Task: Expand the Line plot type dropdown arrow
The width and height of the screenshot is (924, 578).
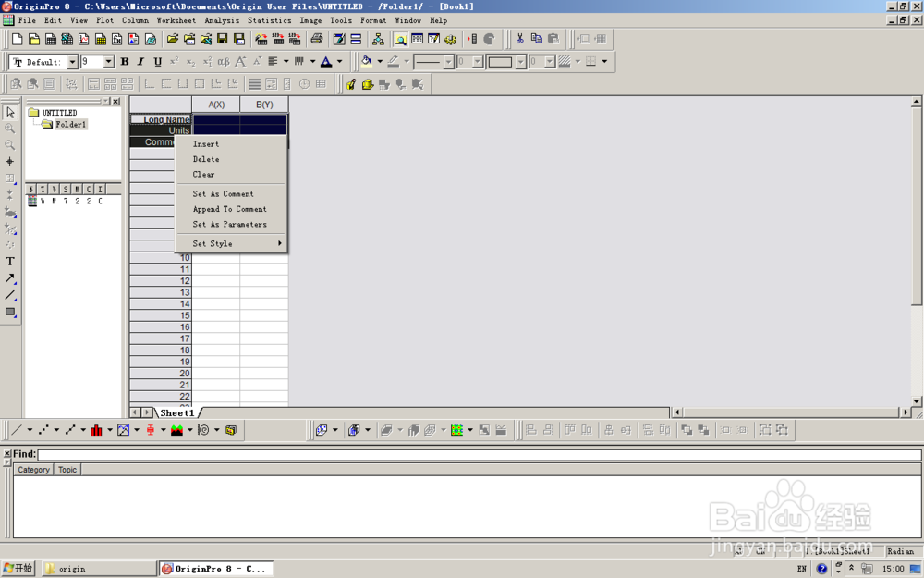Action: (x=30, y=430)
